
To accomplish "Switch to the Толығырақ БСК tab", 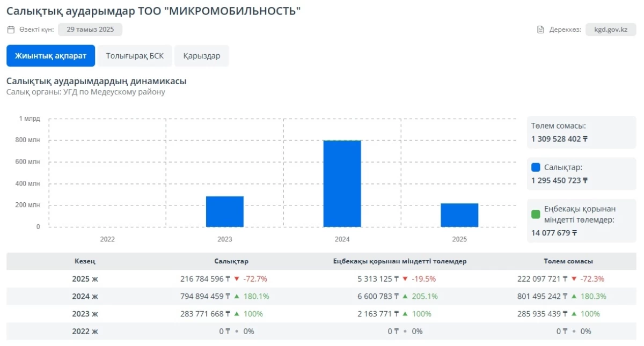I will (135, 56).
